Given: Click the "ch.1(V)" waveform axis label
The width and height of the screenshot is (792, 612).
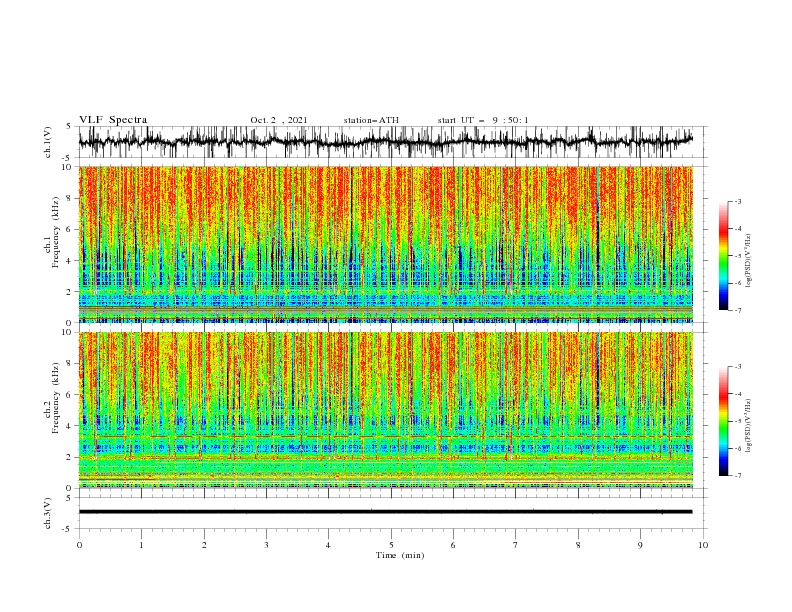Looking at the screenshot, I should pos(48,142).
